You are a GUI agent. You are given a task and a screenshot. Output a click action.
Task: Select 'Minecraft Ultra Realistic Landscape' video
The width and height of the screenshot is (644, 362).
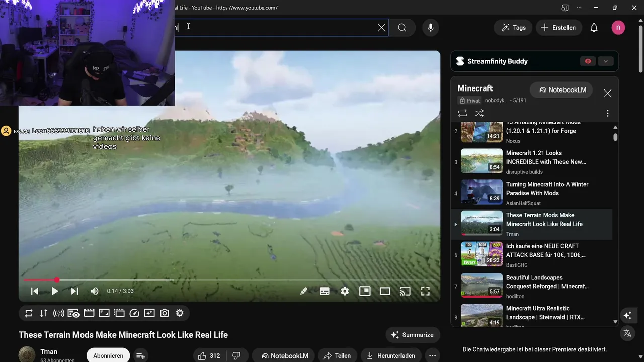pos(531,315)
